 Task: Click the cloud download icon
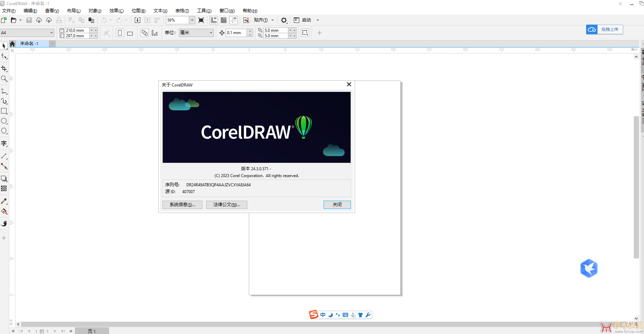tap(39, 20)
